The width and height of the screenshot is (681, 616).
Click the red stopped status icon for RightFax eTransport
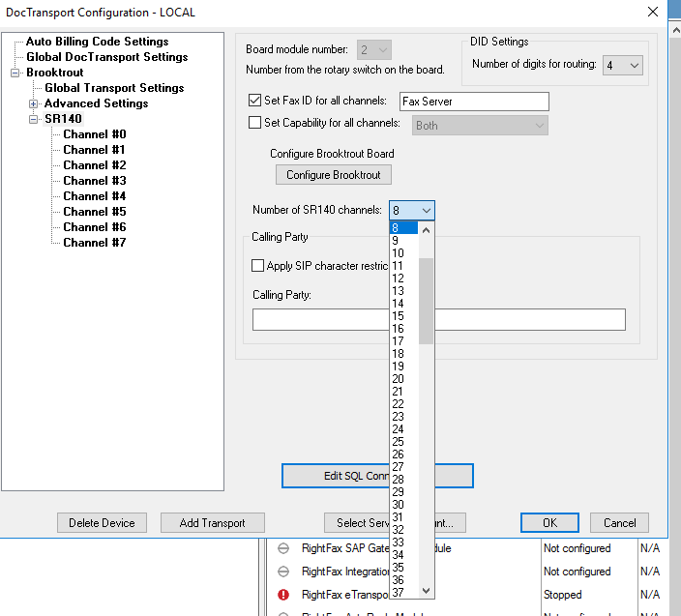(x=283, y=595)
